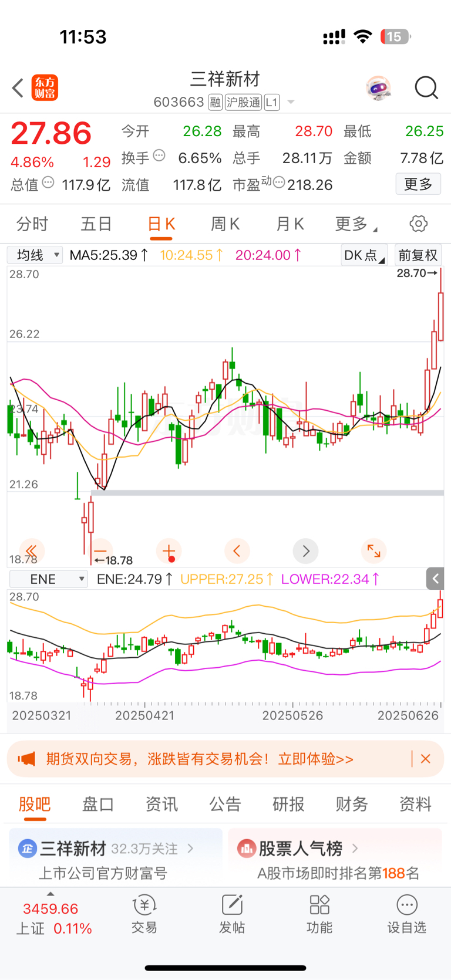The image size is (451, 980).
Task: Tap UPPER:27.25 indicator value
Action: 227,579
